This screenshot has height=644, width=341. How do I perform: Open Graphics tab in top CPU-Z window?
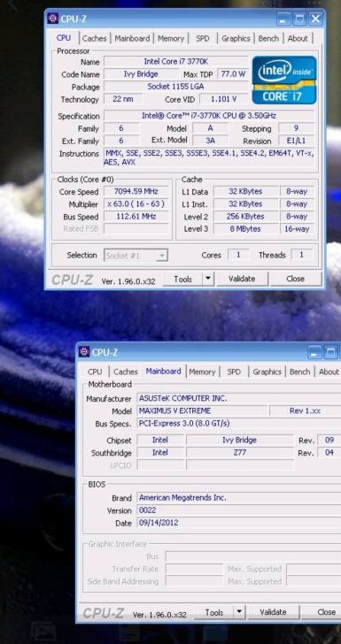click(x=236, y=39)
